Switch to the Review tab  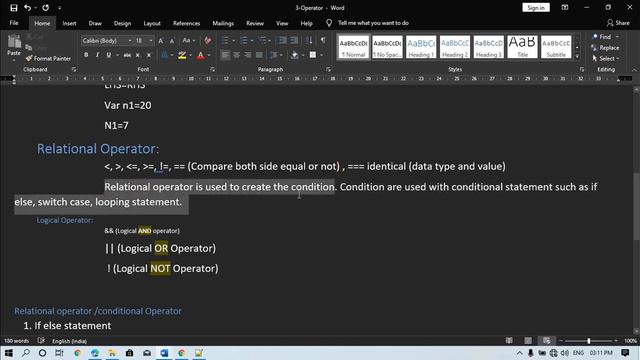tap(255, 23)
